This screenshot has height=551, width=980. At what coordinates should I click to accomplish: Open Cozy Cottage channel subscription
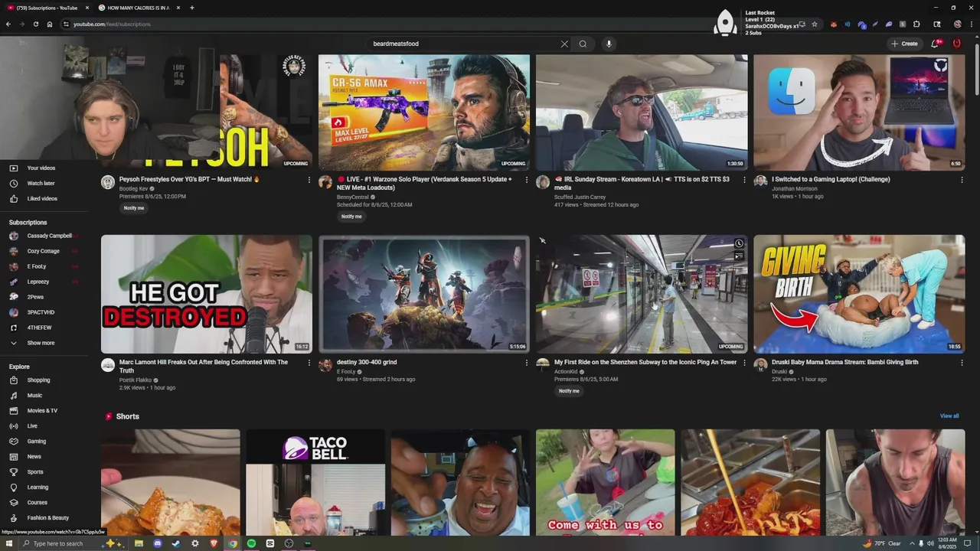44,251
